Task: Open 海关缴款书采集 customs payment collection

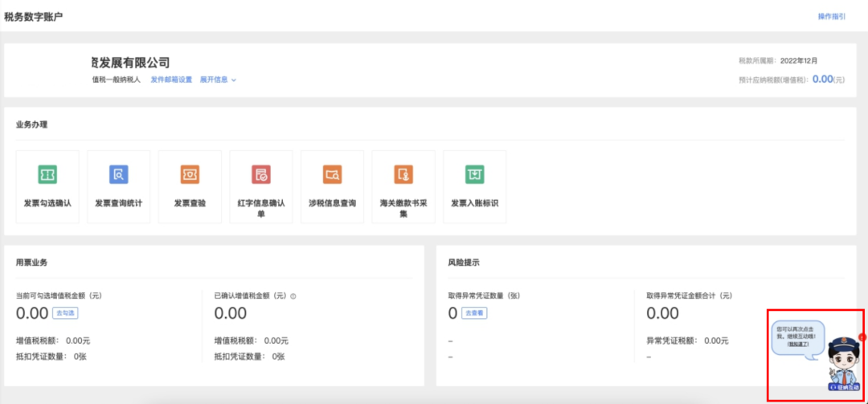Action: pyautogui.click(x=403, y=174)
